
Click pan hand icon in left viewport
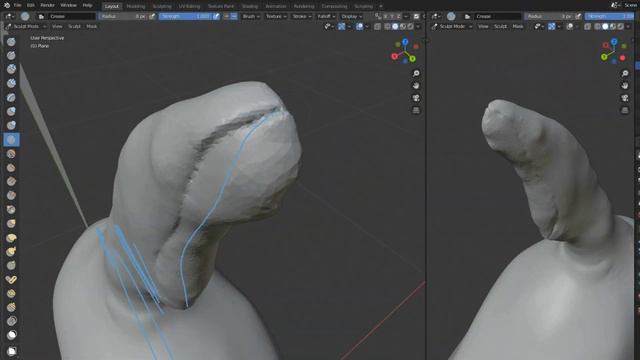coord(416,86)
